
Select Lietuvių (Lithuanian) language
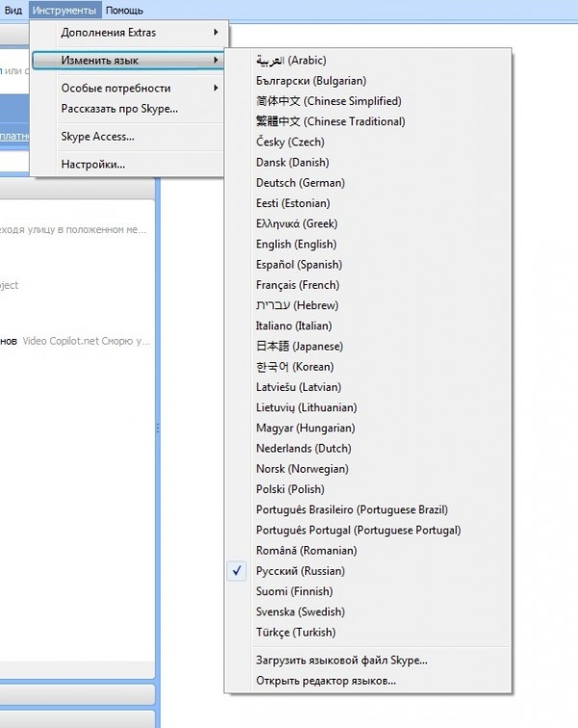[368, 407]
